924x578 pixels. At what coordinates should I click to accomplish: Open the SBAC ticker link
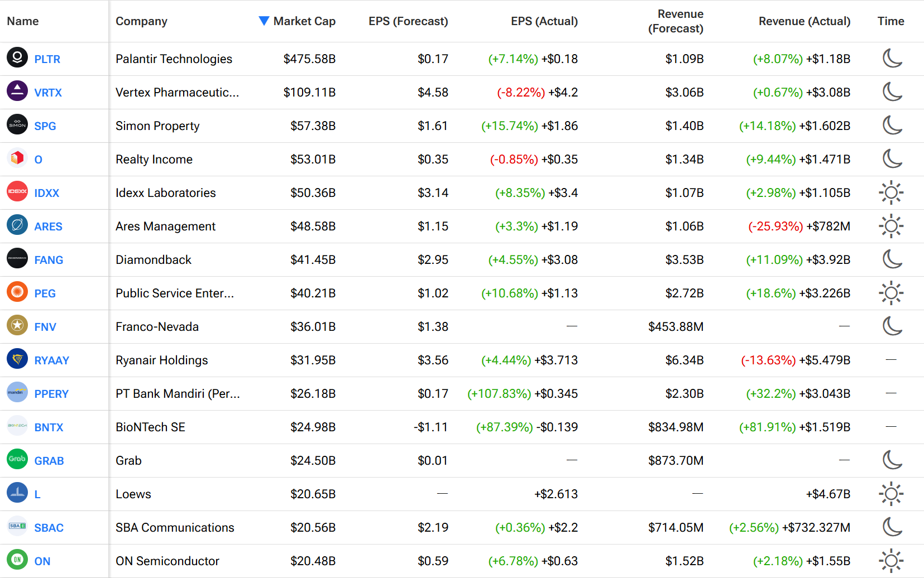pyautogui.click(x=49, y=528)
